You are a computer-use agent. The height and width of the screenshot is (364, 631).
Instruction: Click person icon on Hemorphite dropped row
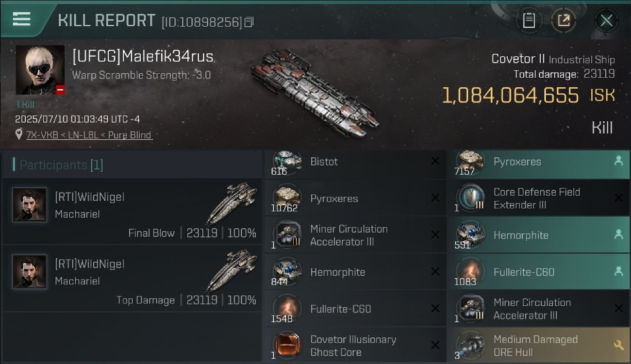point(618,235)
